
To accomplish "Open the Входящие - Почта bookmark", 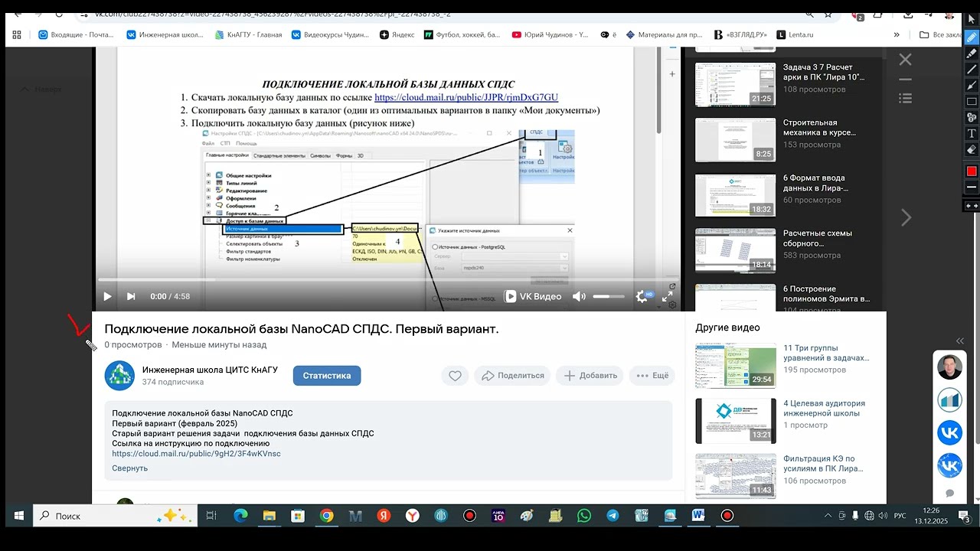I will pos(76,34).
